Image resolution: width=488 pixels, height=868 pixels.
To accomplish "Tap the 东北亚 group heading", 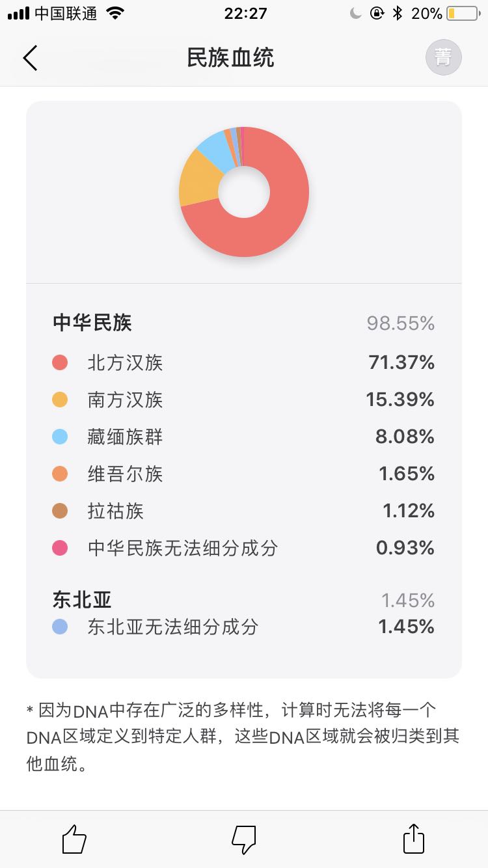I will click(x=82, y=600).
